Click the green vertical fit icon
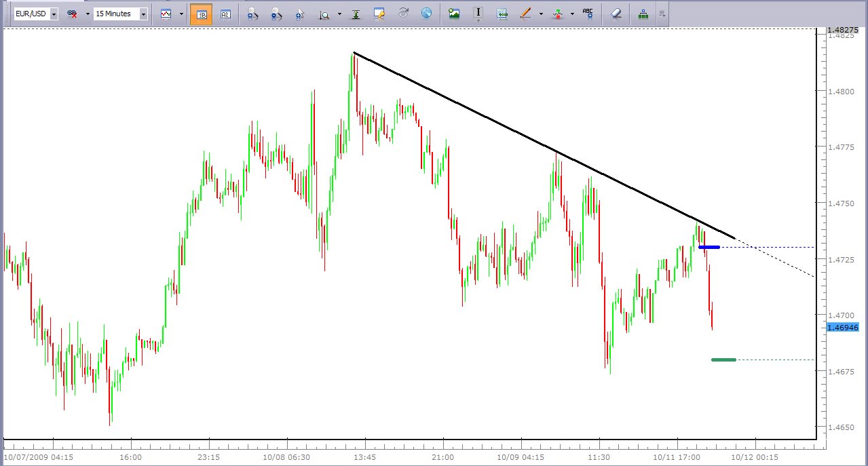This screenshot has width=868, height=466. pos(356,14)
